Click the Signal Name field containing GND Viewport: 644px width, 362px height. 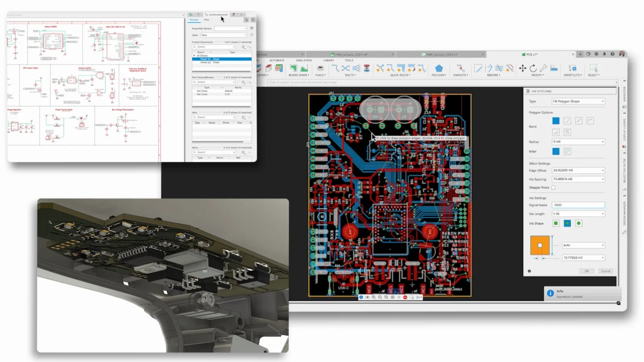pos(578,205)
